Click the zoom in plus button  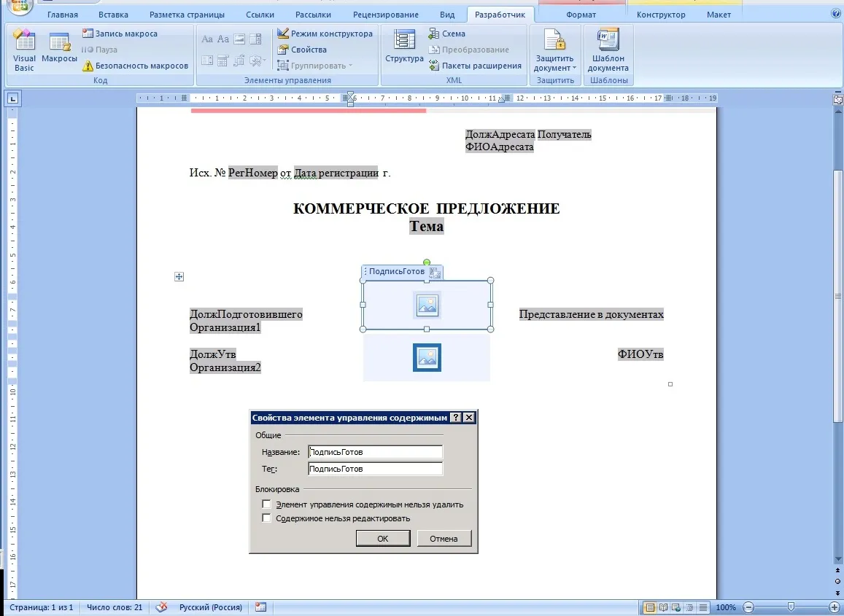click(x=835, y=607)
